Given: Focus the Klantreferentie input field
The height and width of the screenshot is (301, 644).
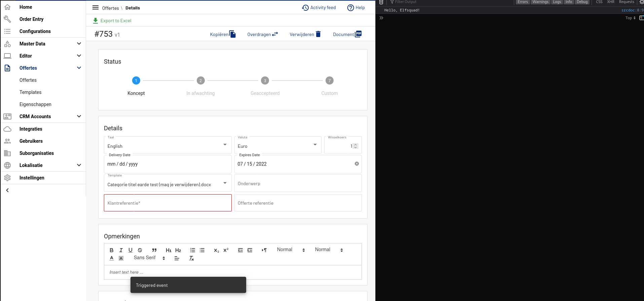Looking at the screenshot, I should tap(168, 203).
